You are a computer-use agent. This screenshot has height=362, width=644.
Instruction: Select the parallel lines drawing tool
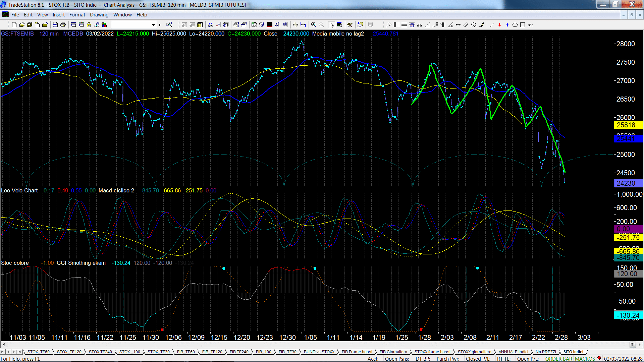tap(466, 25)
